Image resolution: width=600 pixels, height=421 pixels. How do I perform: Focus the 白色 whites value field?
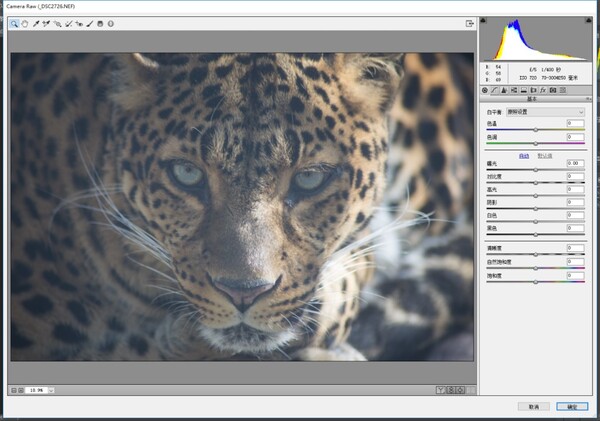[x=576, y=215]
